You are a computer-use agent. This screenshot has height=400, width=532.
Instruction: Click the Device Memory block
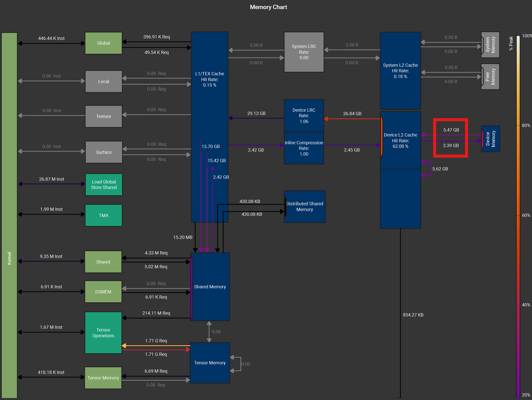tap(490, 139)
